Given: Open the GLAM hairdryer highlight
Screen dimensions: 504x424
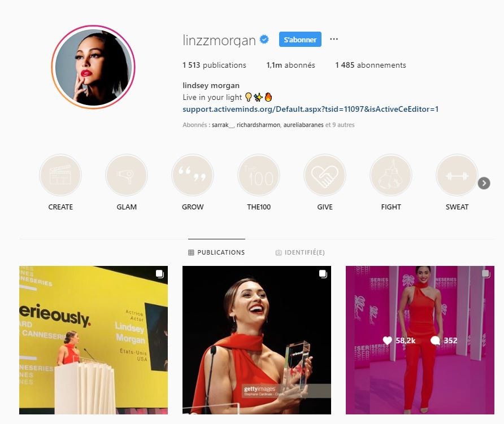Looking at the screenshot, I should 127,175.
